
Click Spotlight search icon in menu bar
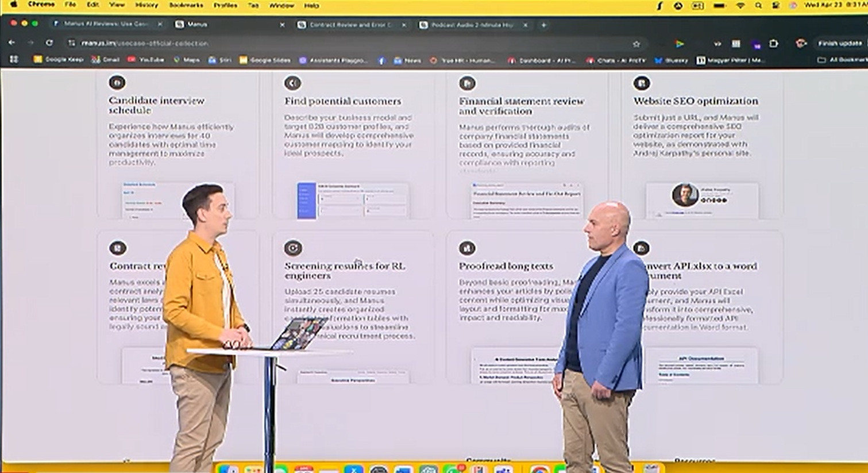[758, 6]
